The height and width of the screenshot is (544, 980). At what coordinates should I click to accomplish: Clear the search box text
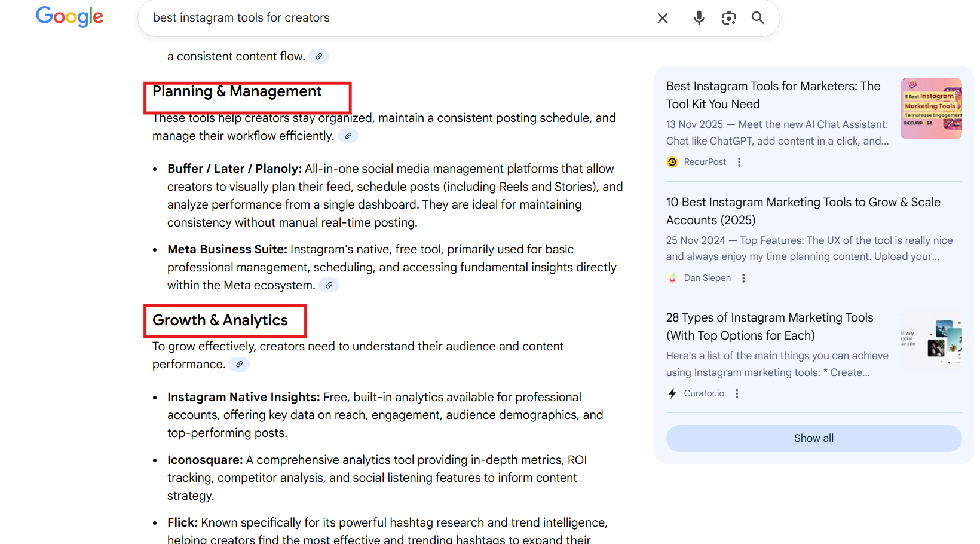click(x=662, y=18)
